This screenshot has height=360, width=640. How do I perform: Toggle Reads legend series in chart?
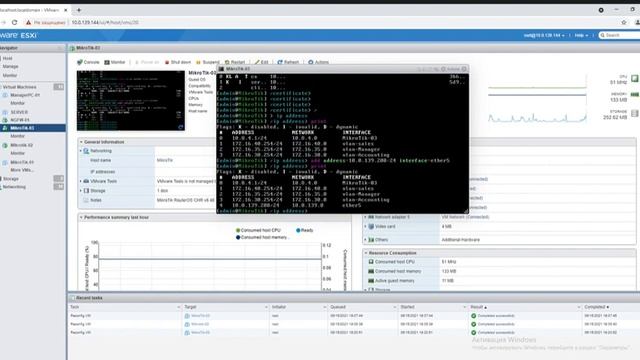pos(304,230)
